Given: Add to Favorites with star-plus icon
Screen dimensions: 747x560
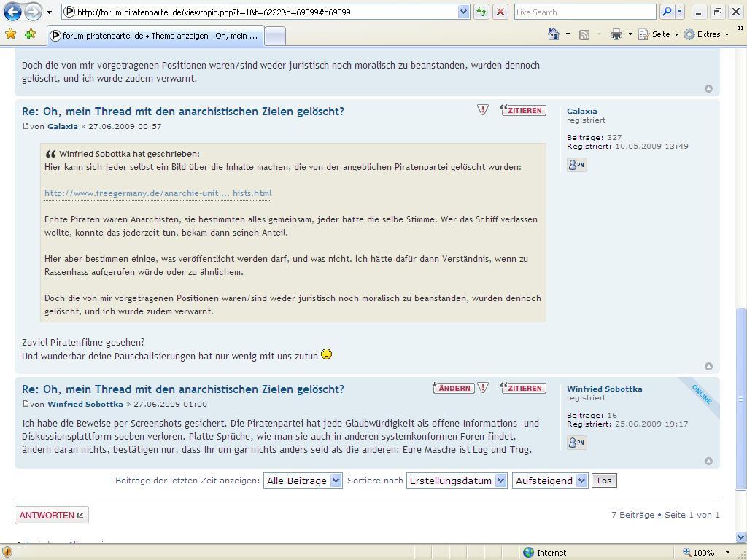Looking at the screenshot, I should [x=30, y=34].
